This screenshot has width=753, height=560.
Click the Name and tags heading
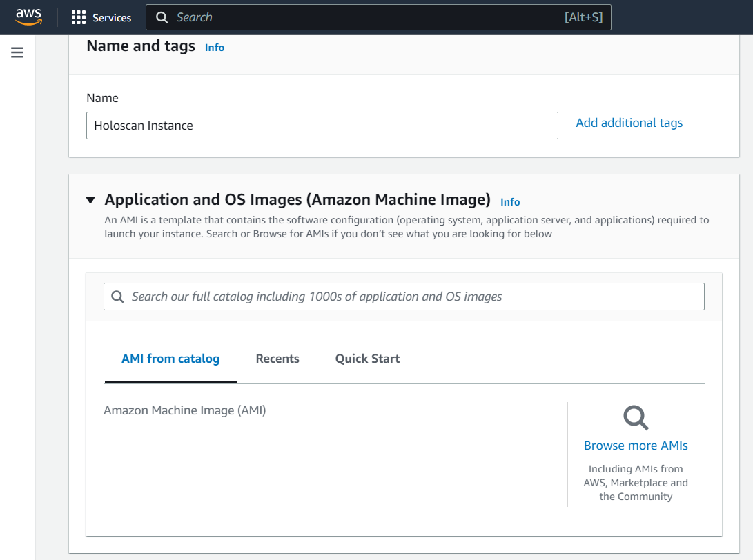[141, 46]
